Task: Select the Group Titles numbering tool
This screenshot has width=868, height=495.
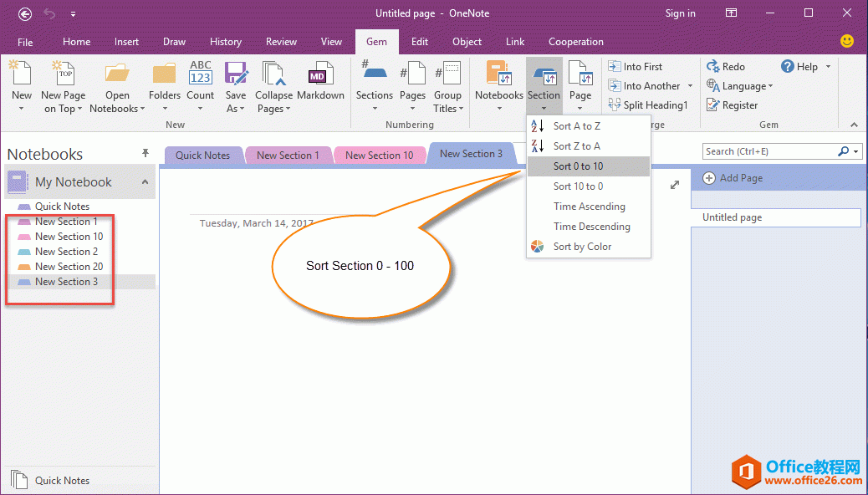Action: tap(448, 88)
